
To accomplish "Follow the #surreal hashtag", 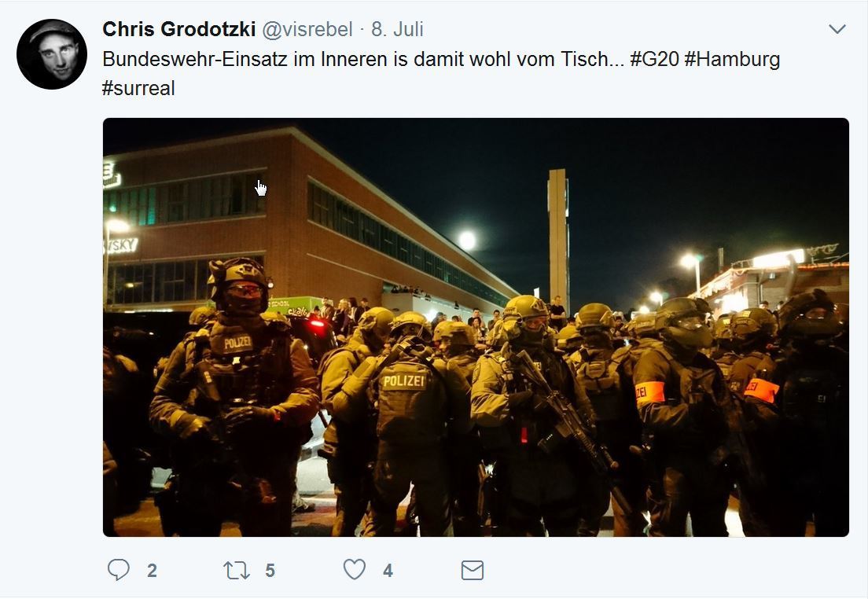I will [138, 88].
